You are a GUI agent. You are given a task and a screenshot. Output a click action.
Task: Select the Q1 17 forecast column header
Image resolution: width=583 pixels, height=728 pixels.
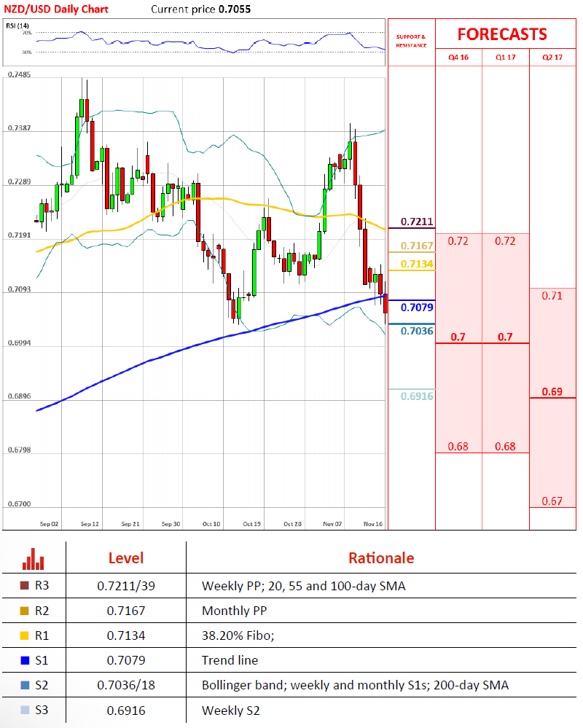point(505,58)
